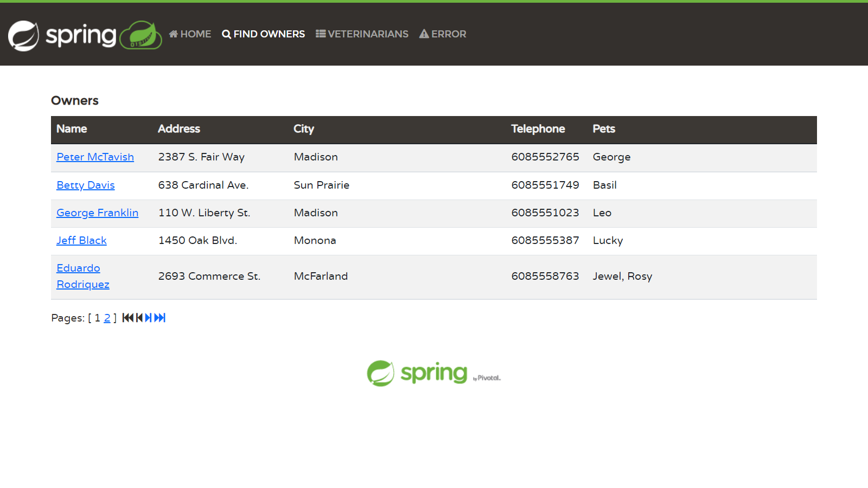
Task: Click the Owners heading text
Action: (75, 101)
